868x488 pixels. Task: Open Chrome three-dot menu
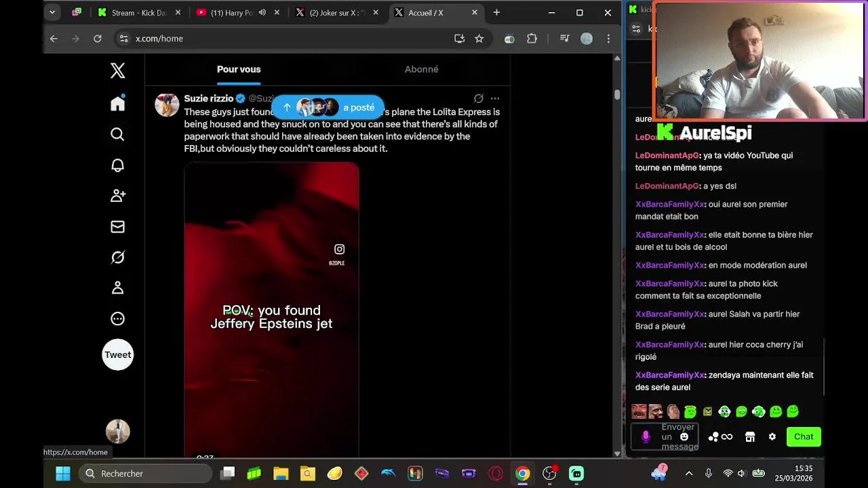[x=608, y=39]
